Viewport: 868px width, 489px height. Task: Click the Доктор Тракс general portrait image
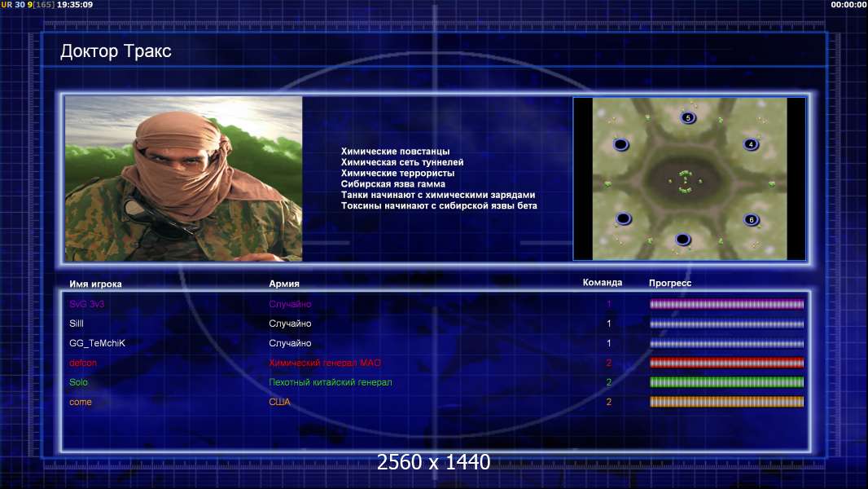pyautogui.click(x=184, y=178)
